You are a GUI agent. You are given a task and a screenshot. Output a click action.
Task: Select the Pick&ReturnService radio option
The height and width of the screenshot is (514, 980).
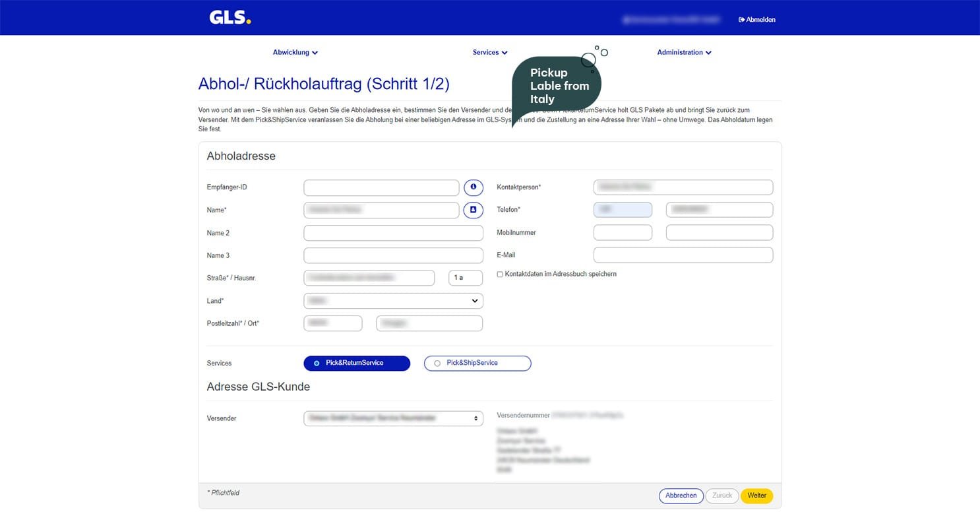click(x=317, y=363)
